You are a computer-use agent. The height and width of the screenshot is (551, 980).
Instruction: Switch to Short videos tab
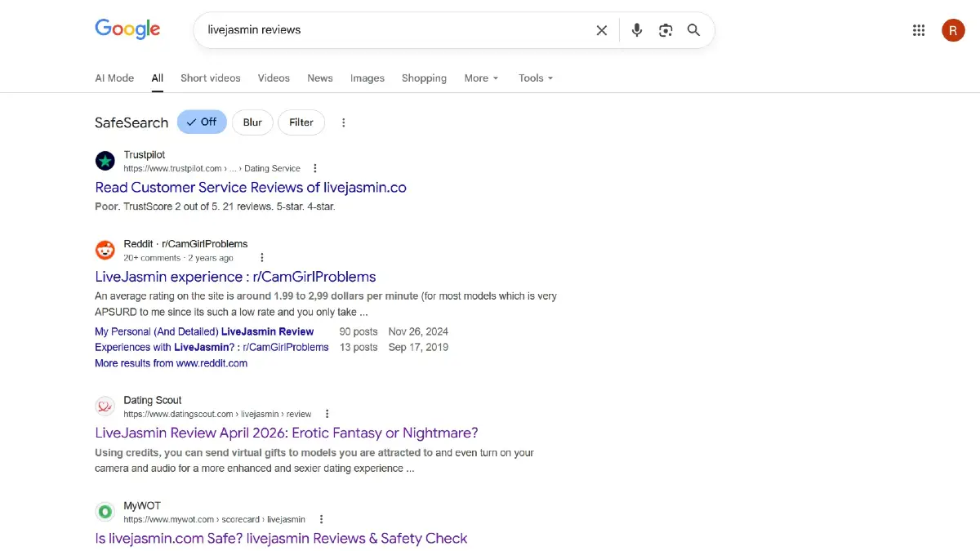[211, 78]
